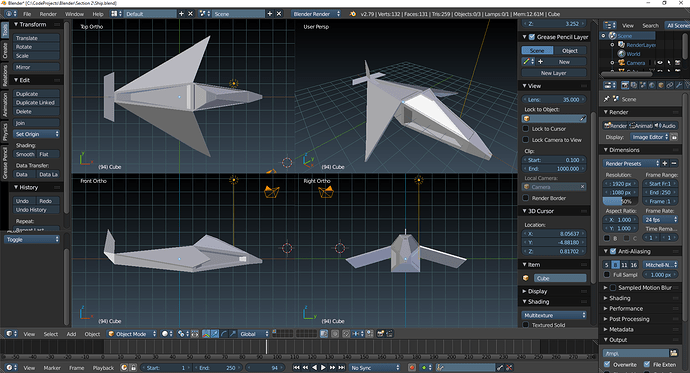This screenshot has width=690, height=373.
Task: Toggle the 3D manipulator widget icon
Action: (x=206, y=334)
